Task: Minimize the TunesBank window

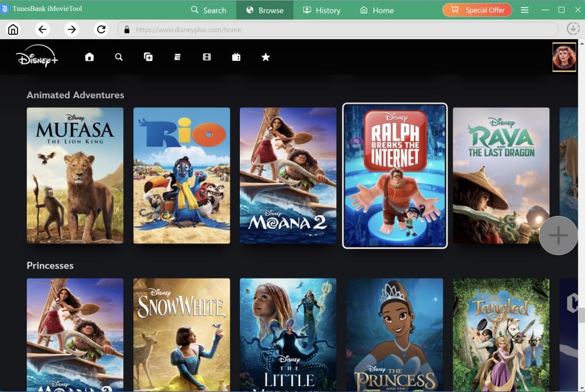Action: [545, 10]
